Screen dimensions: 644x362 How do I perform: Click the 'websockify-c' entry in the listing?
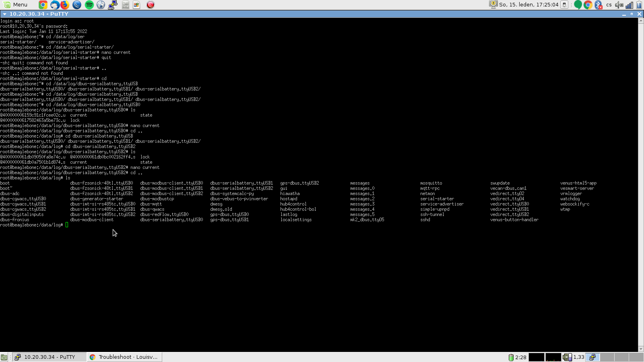pyautogui.click(x=575, y=204)
